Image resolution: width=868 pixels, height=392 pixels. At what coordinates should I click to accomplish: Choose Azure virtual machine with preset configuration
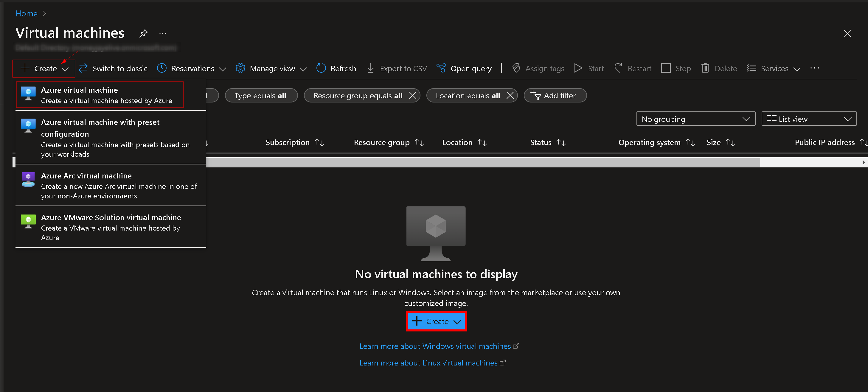(111, 138)
